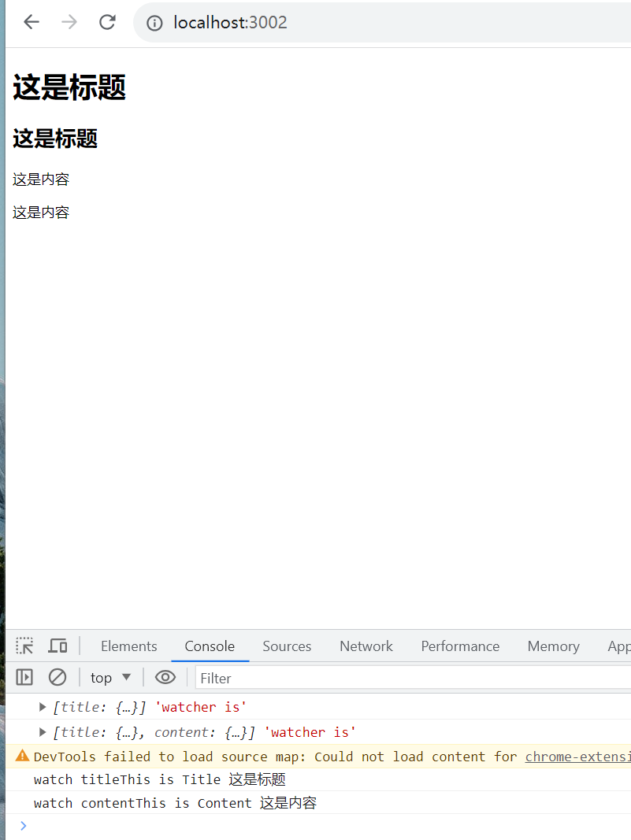Switch to the Console tab
The height and width of the screenshot is (840, 631).
[210, 646]
